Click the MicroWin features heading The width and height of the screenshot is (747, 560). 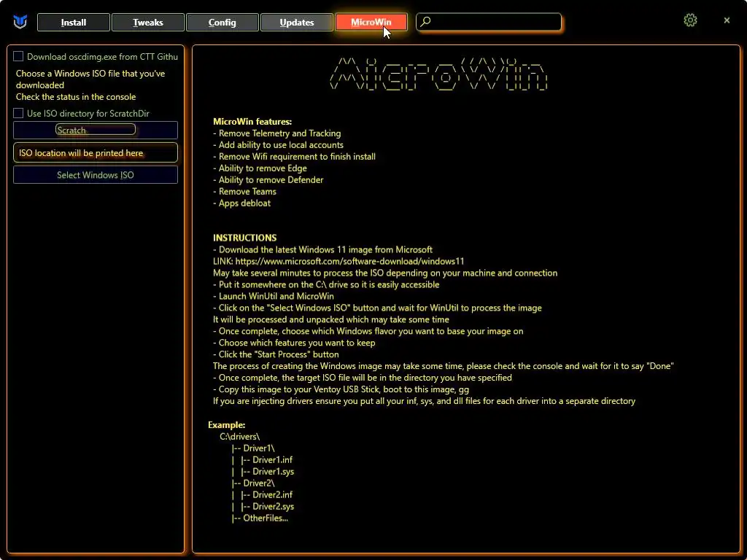tap(252, 122)
